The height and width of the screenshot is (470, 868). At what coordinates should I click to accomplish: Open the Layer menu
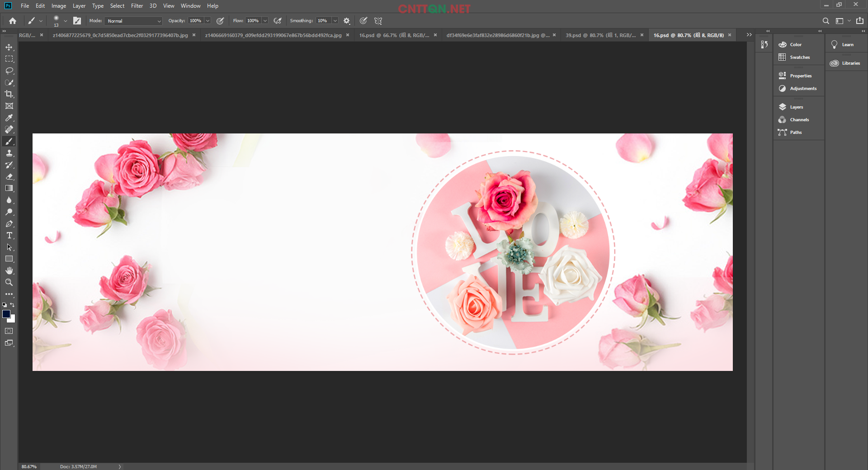click(79, 6)
